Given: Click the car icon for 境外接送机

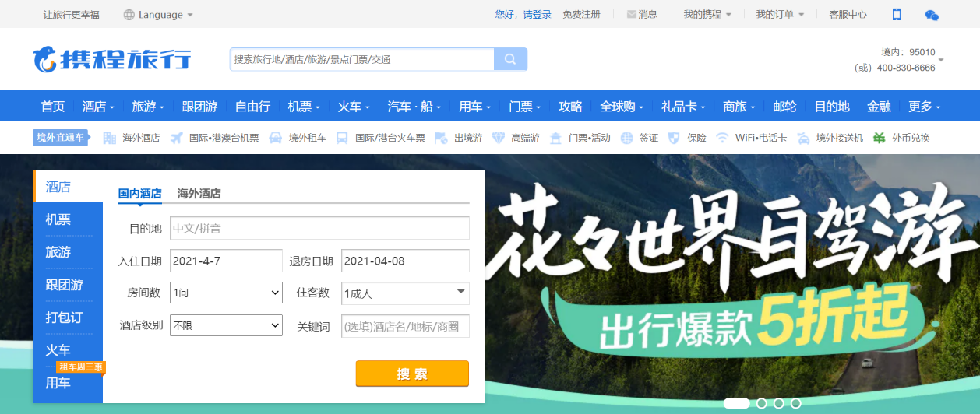Looking at the screenshot, I should (803, 138).
